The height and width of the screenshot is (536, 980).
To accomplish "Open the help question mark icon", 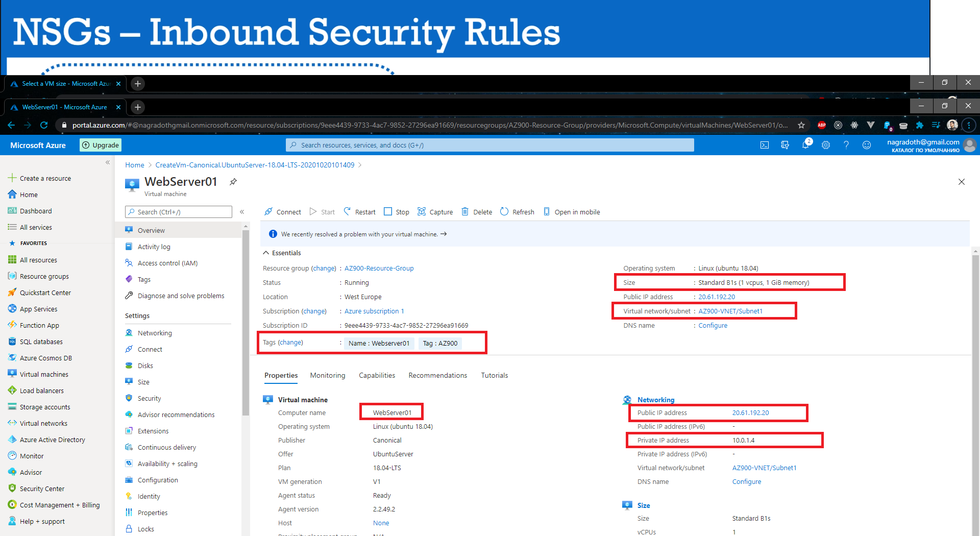I will 846,145.
